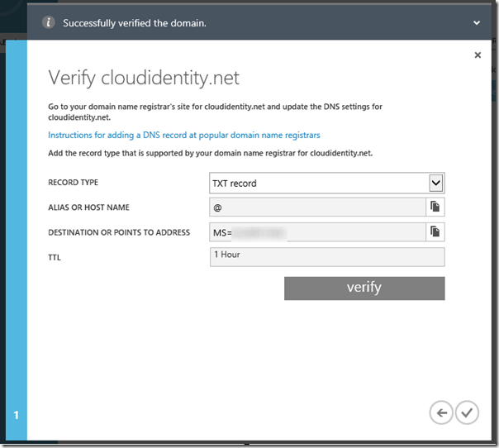
Task: Go back using the left arrow button
Action: click(441, 412)
